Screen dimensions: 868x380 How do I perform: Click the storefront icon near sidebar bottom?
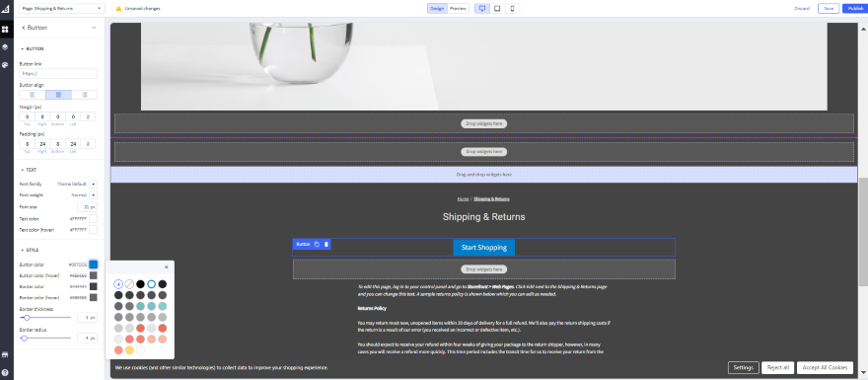point(5,354)
